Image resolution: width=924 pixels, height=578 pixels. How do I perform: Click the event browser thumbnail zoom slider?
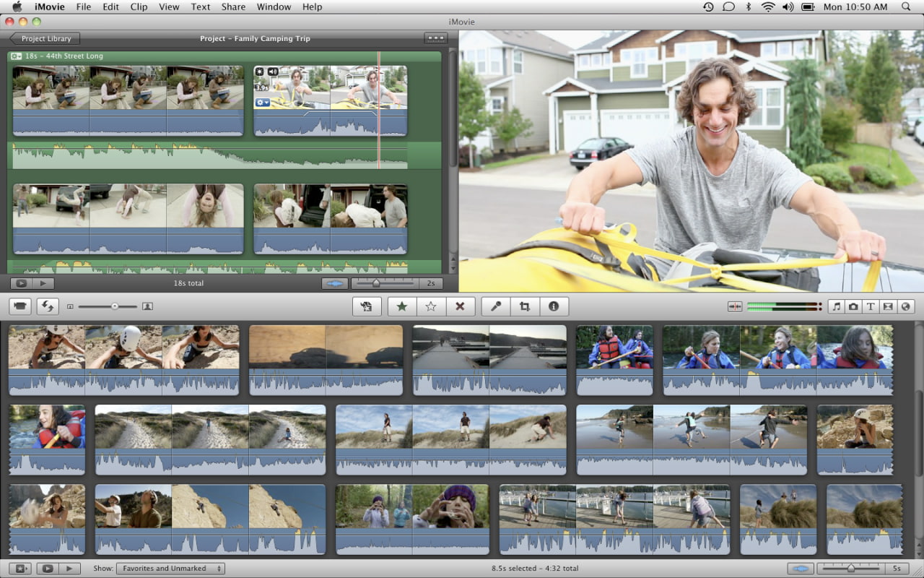[x=850, y=569]
